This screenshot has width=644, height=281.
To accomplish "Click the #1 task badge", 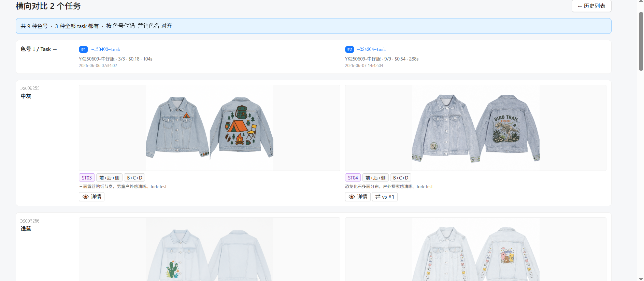I will tap(83, 50).
